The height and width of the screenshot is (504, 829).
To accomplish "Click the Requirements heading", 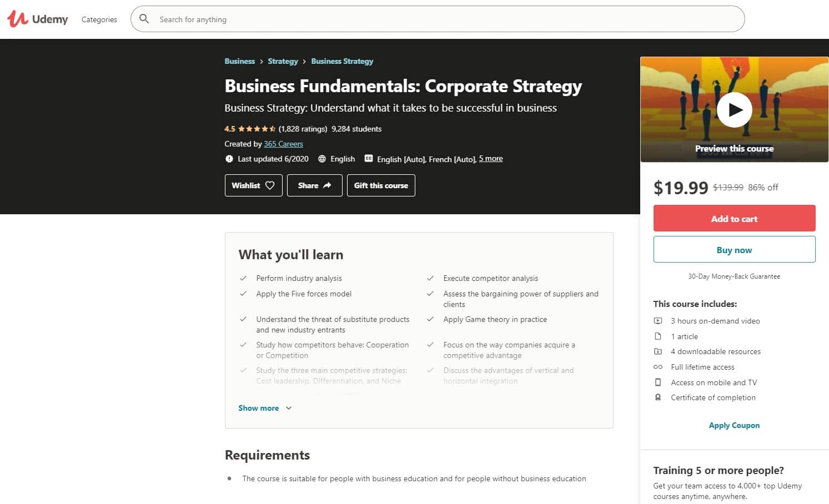I will (267, 455).
